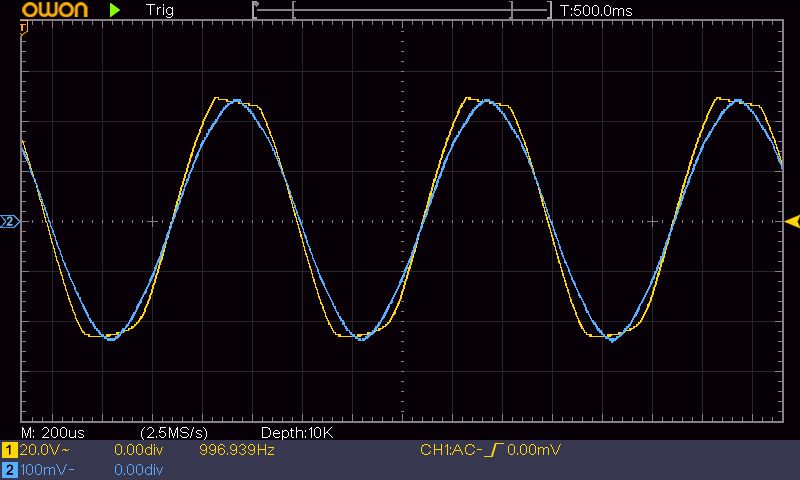
Task: Click the Depth:10K memory depth readout
Action: (297, 433)
